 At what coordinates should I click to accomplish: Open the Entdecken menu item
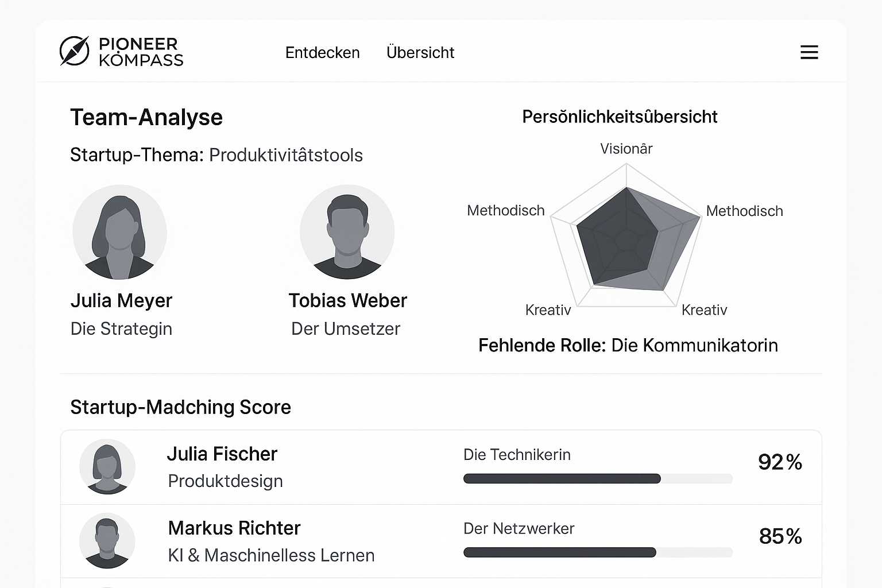(x=322, y=53)
